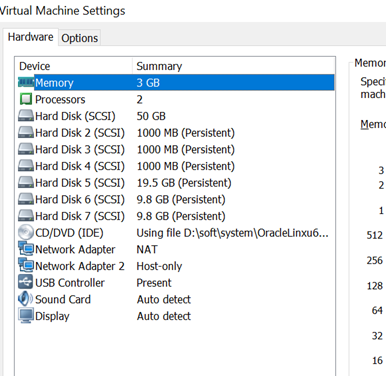The image size is (386, 376).
Task: Click the Hard Disk 6 drive icon
Action: coord(26,199)
